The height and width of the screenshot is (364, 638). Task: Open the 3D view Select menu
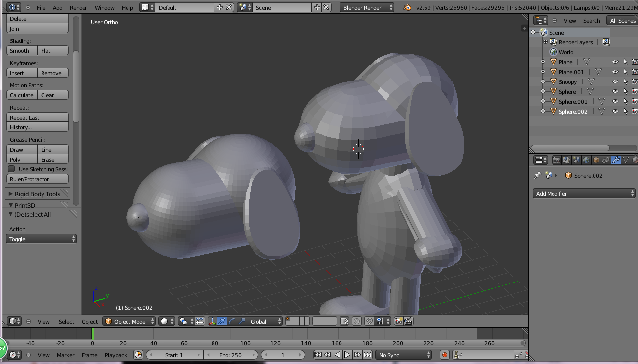(66, 321)
